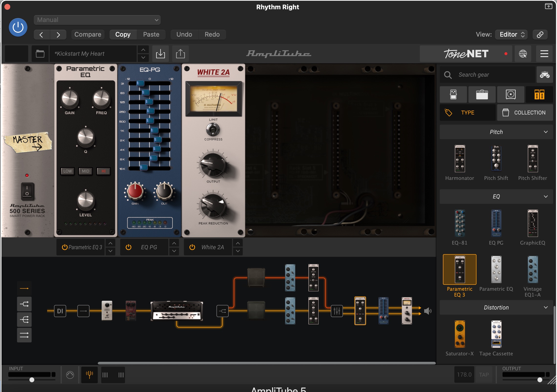Toggle the HI band button
The width and height of the screenshot is (557, 392).
tap(103, 171)
